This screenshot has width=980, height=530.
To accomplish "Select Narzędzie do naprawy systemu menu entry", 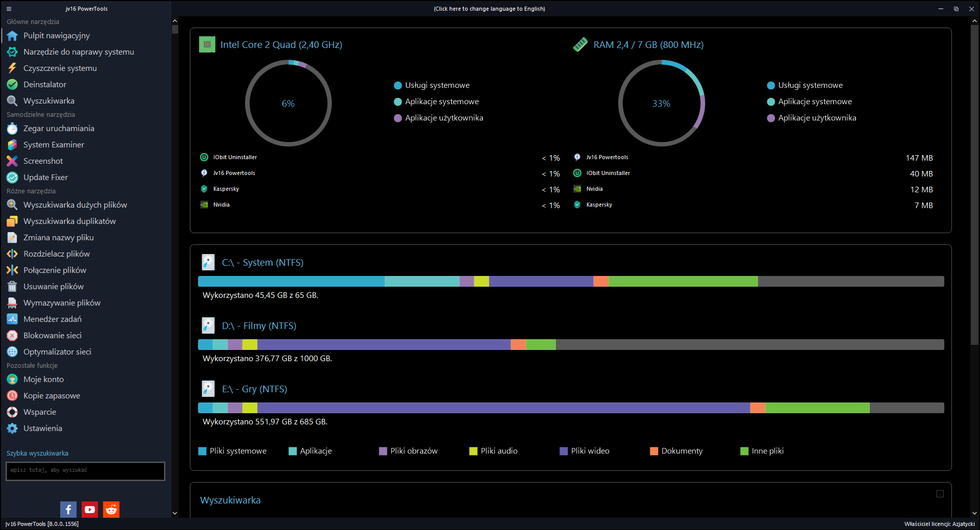I will tap(79, 52).
